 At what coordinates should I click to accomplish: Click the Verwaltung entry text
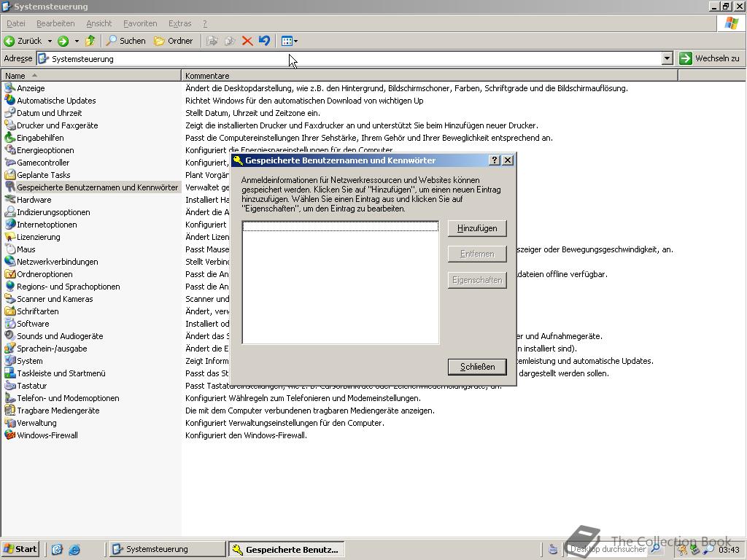click(x=36, y=423)
